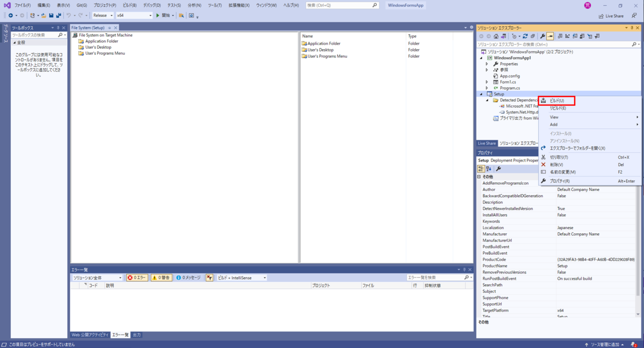
Task: Click the Open File toolbar icon
Action: pyautogui.click(x=43, y=16)
